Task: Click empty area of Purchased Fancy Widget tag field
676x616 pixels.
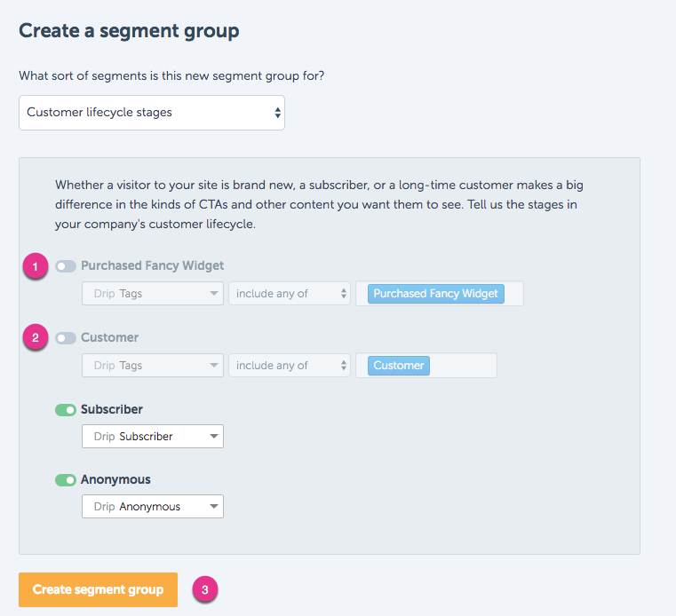Action: click(x=513, y=294)
